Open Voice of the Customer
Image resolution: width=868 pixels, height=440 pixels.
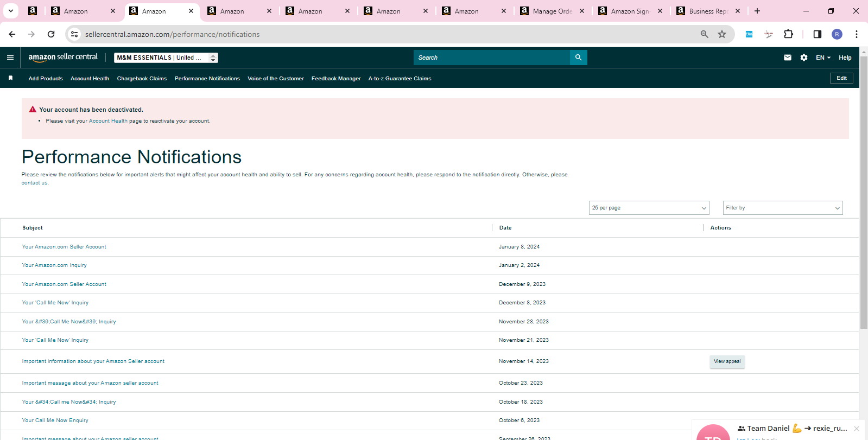tap(276, 79)
